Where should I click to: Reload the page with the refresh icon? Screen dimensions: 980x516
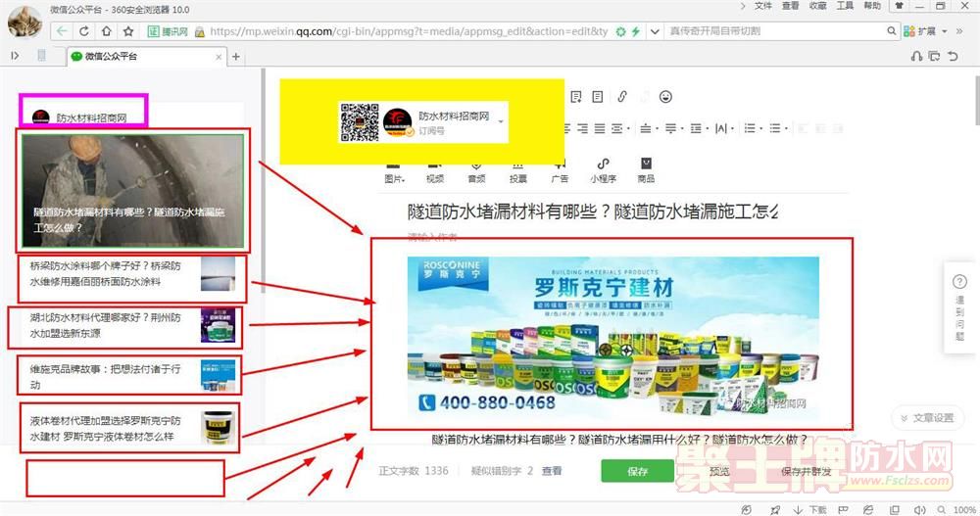83,31
